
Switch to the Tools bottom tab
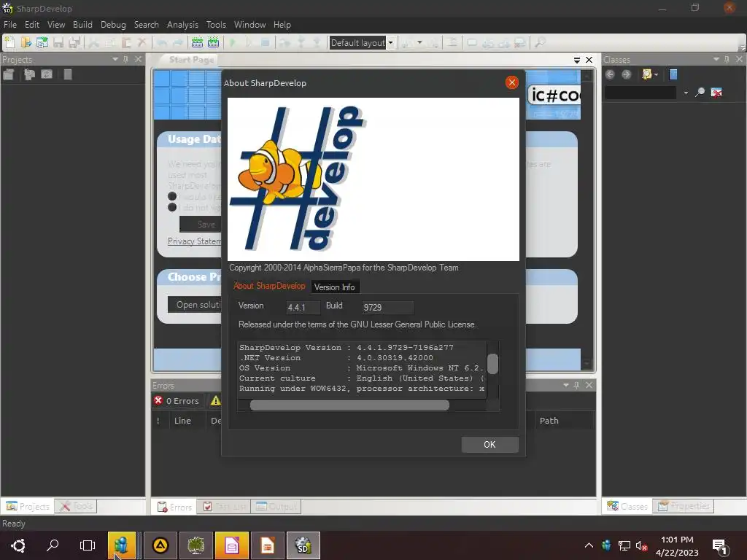(76, 506)
